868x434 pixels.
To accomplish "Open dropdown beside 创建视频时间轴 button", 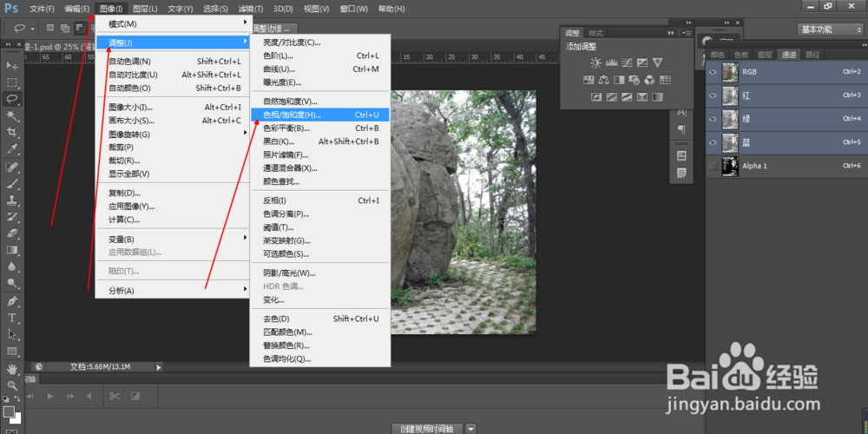I will coord(471,429).
